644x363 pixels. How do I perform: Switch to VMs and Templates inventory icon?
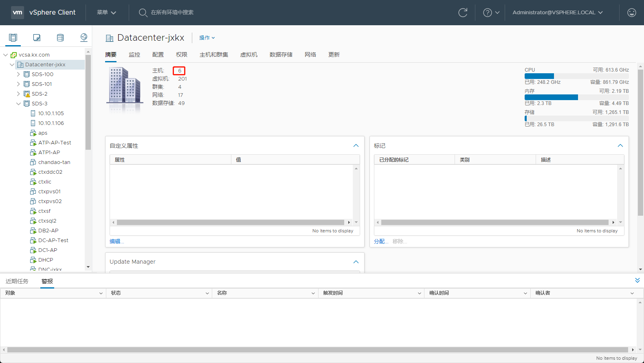[x=37, y=38]
